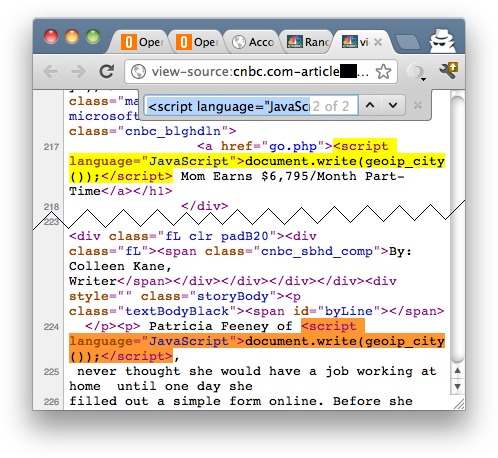Screen dimensions: 498x458
Task: Click text "Colleen Kane,"
Action: [120, 266]
